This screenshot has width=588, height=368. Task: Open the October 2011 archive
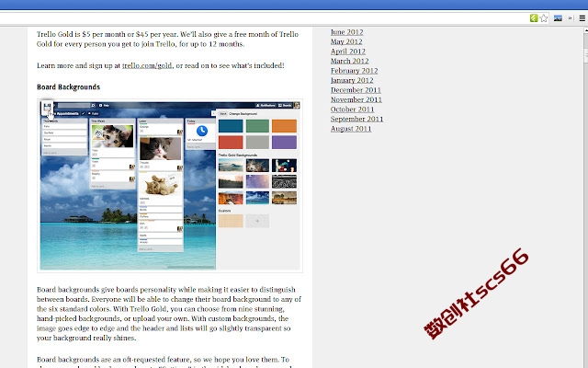tap(352, 109)
